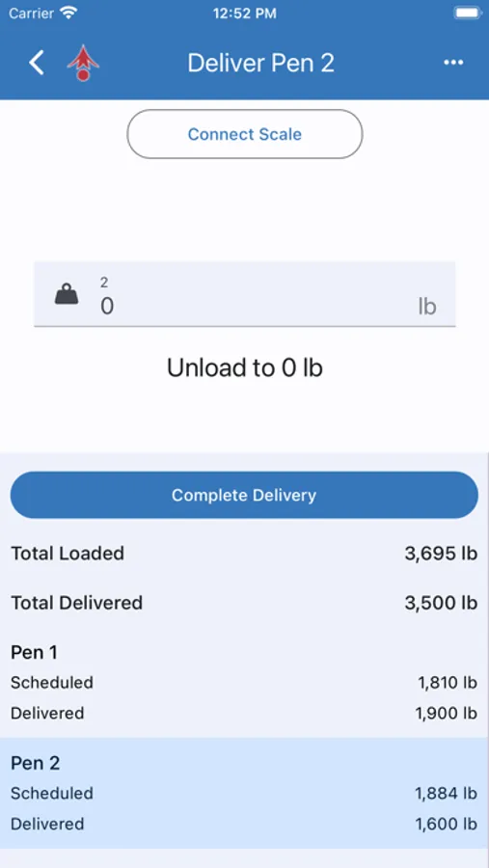Tap Pen 1 Delivered 1,900 lb row
Screen dimensions: 489x868
point(244,713)
